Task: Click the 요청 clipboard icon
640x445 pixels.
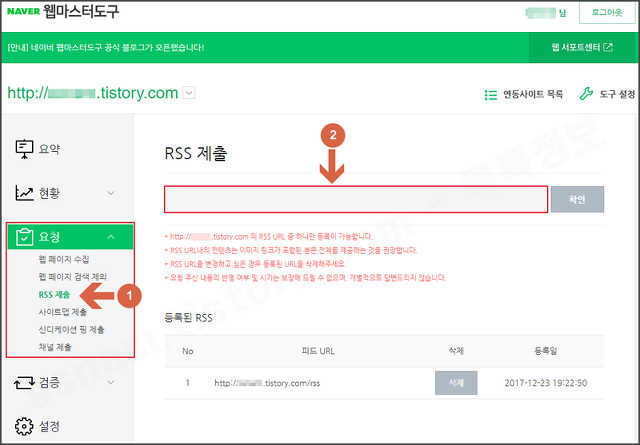Action: (24, 236)
